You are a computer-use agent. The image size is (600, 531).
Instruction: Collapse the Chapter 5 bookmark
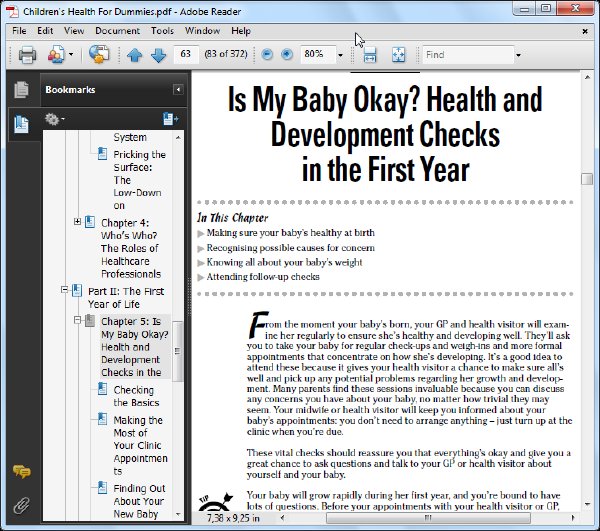[x=77, y=319]
